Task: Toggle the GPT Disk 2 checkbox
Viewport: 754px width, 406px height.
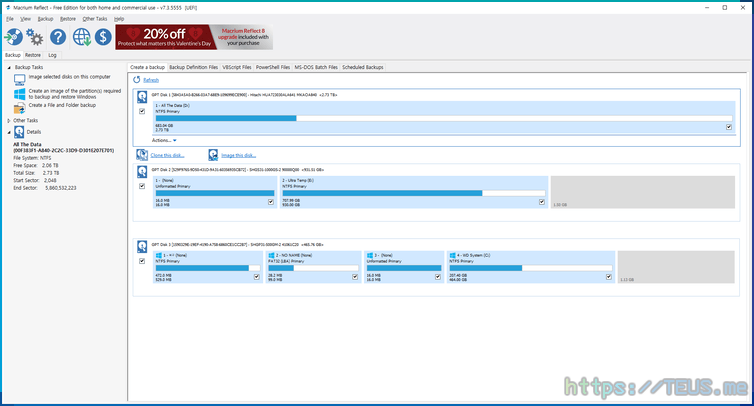Action: pos(142,186)
